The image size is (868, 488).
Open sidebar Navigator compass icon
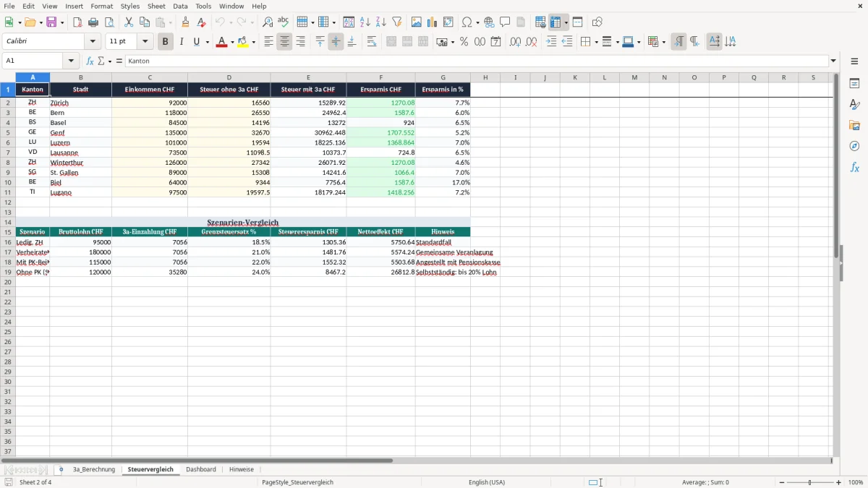tap(854, 146)
